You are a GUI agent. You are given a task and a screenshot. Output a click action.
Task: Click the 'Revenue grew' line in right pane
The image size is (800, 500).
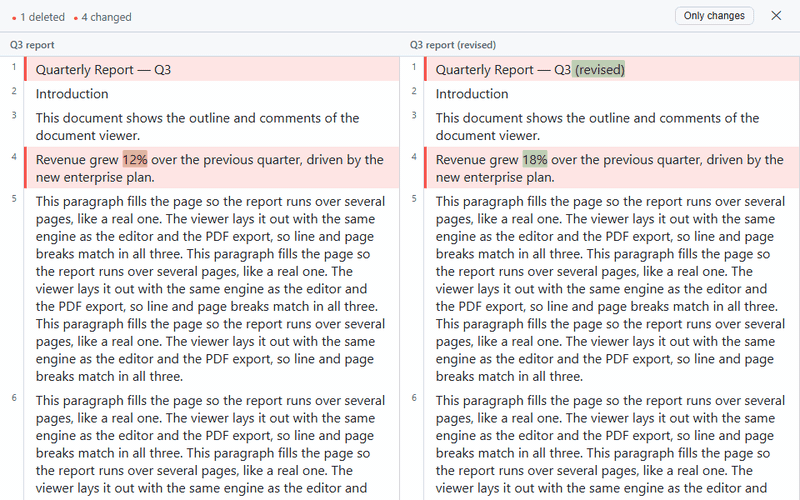[611, 168]
